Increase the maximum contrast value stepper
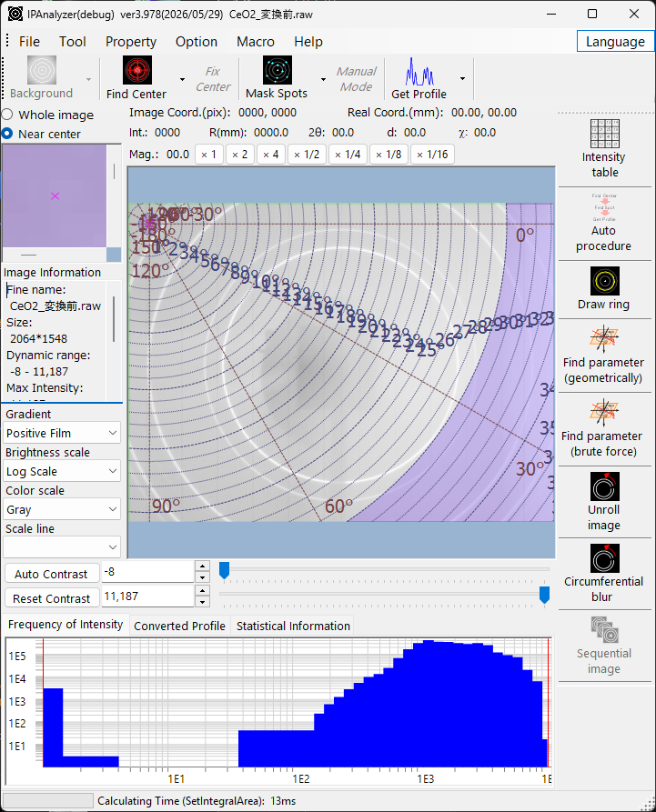 (x=203, y=590)
